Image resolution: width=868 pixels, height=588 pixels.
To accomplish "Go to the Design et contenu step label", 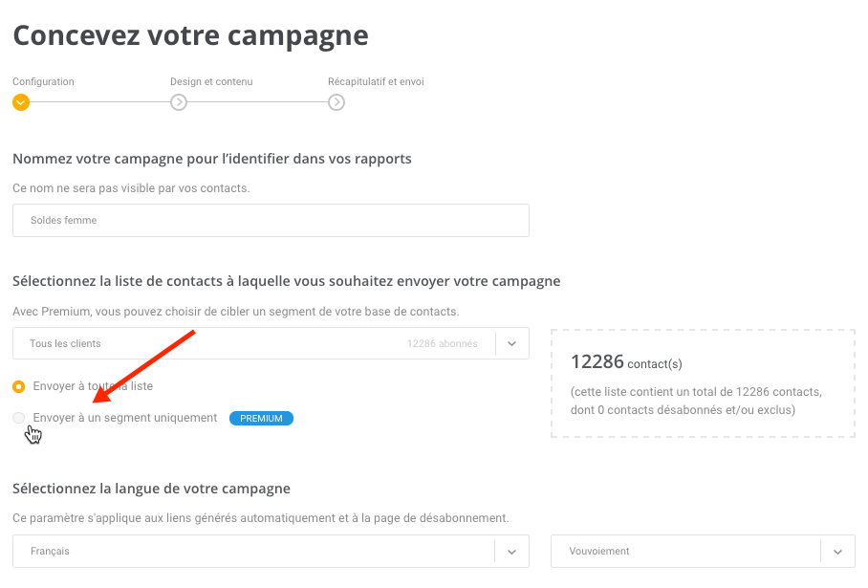I will pos(211,81).
